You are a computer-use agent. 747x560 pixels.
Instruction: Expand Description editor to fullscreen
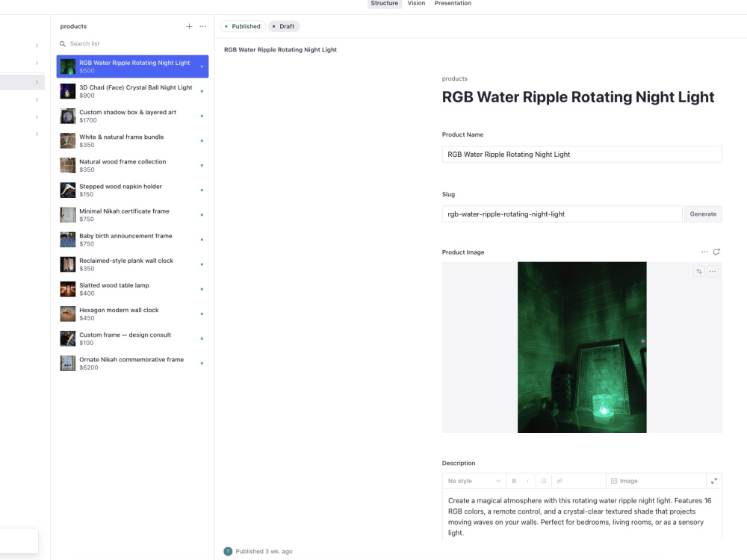coord(714,481)
